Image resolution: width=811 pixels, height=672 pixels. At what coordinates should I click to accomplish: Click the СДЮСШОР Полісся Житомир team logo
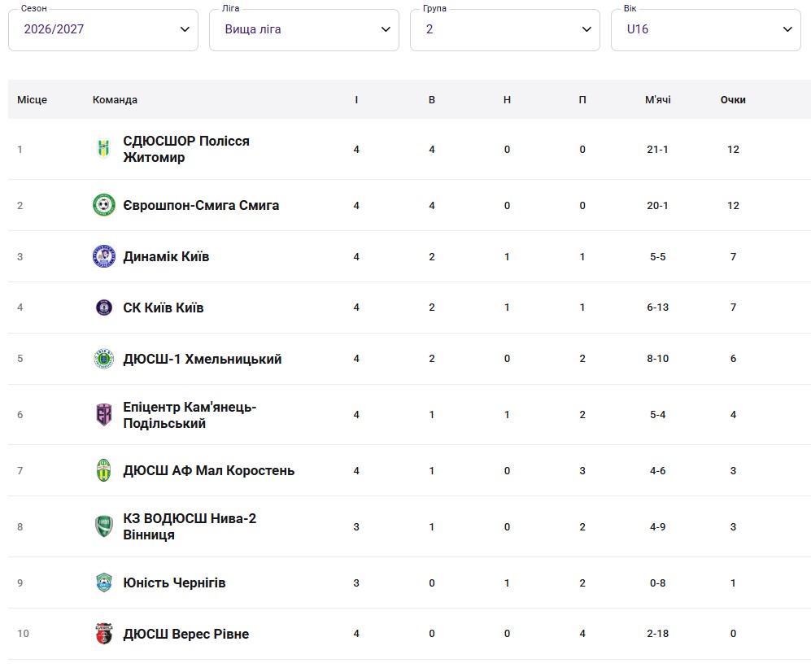coord(104,149)
